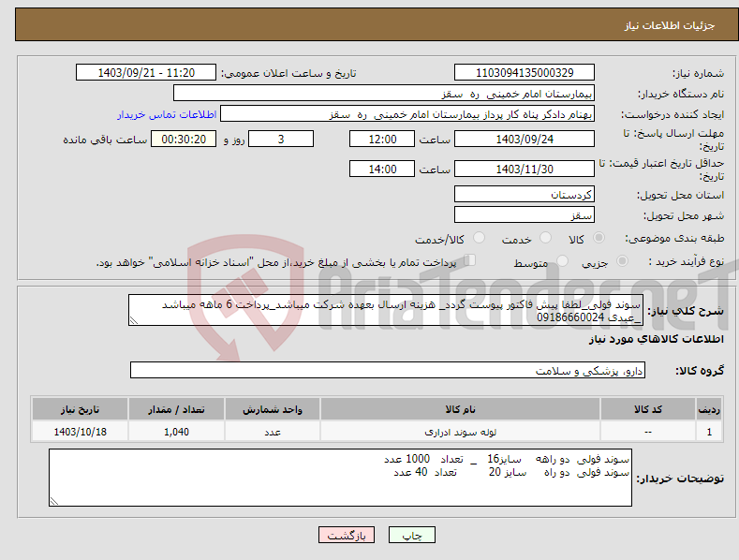The image size is (739, 560).
Task: Click the شرح کلی نیاز description textarea
Action: pos(386,310)
